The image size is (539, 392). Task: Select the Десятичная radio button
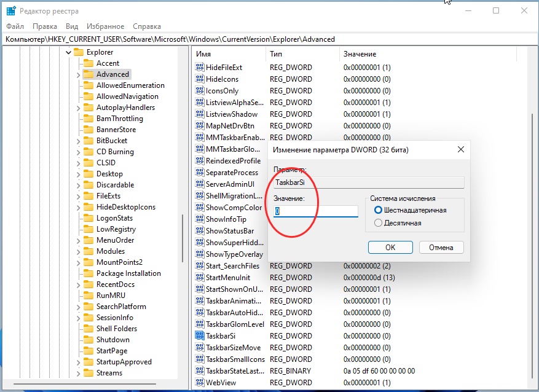(378, 223)
